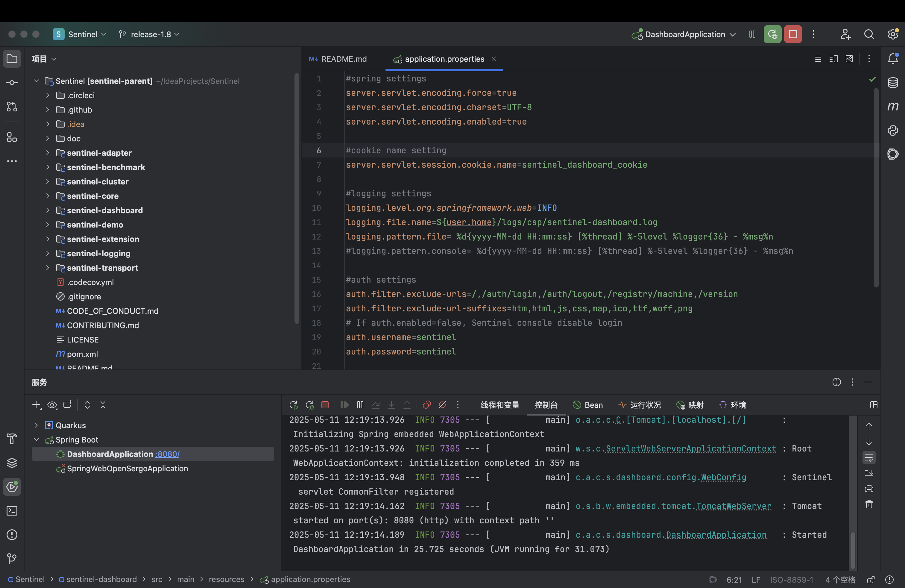Open the :8080/ link for DashboardApplication
905x588 pixels.
[x=167, y=454]
